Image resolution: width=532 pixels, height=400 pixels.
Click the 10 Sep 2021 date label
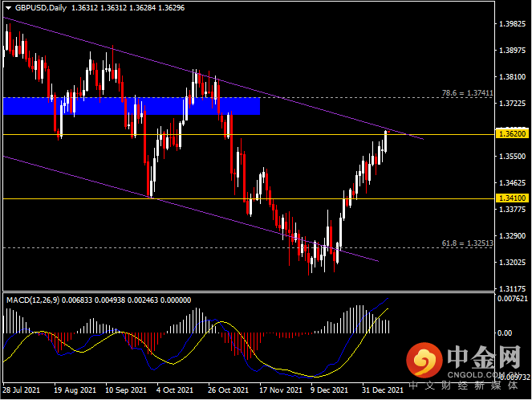click(126, 390)
